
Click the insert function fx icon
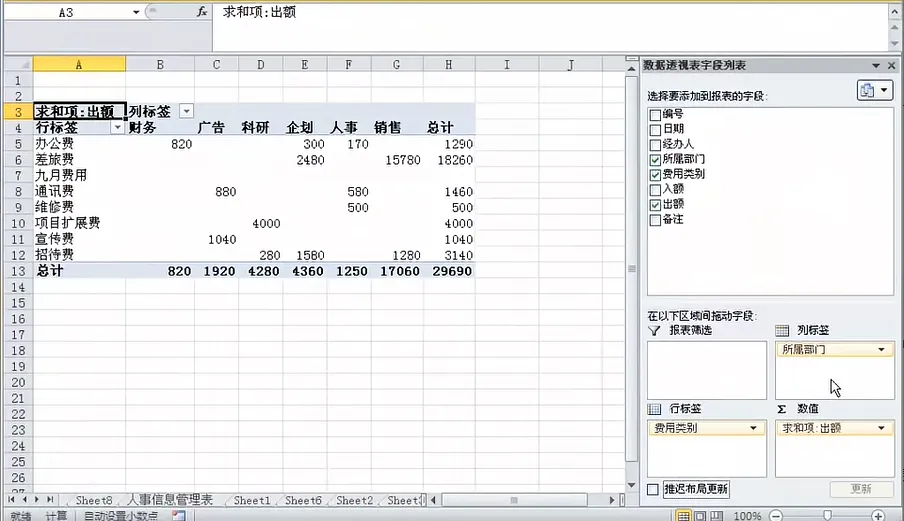click(x=202, y=12)
